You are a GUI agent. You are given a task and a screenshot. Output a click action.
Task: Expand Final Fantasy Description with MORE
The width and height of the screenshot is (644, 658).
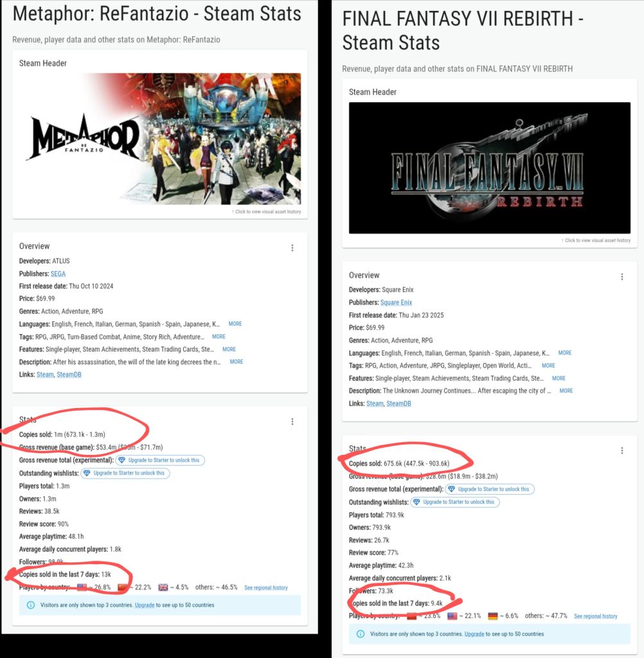click(566, 391)
